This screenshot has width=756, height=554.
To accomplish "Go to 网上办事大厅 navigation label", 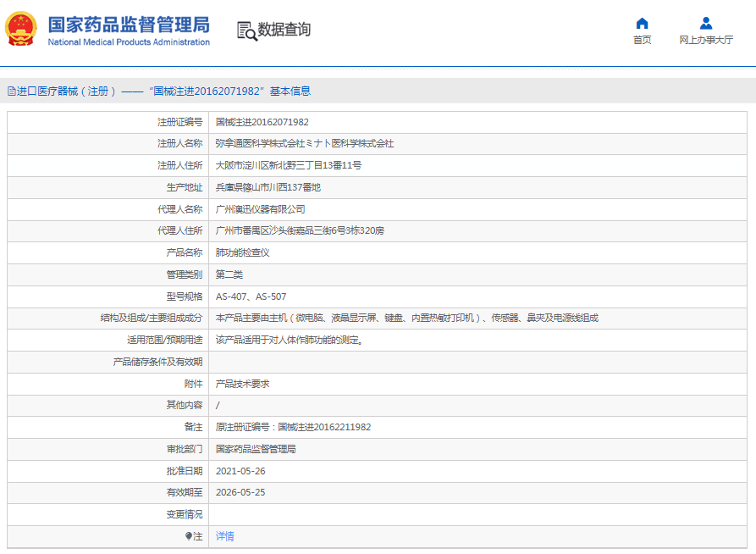I will (x=705, y=40).
